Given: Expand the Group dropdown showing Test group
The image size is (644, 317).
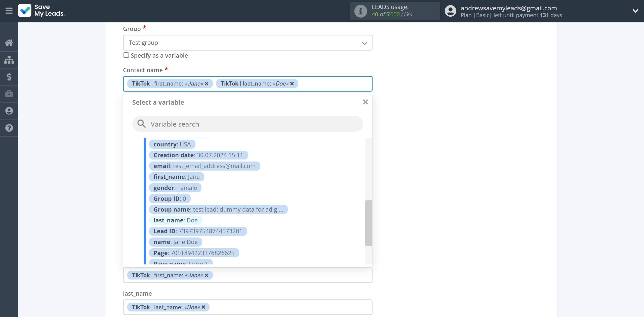Looking at the screenshot, I should [248, 43].
